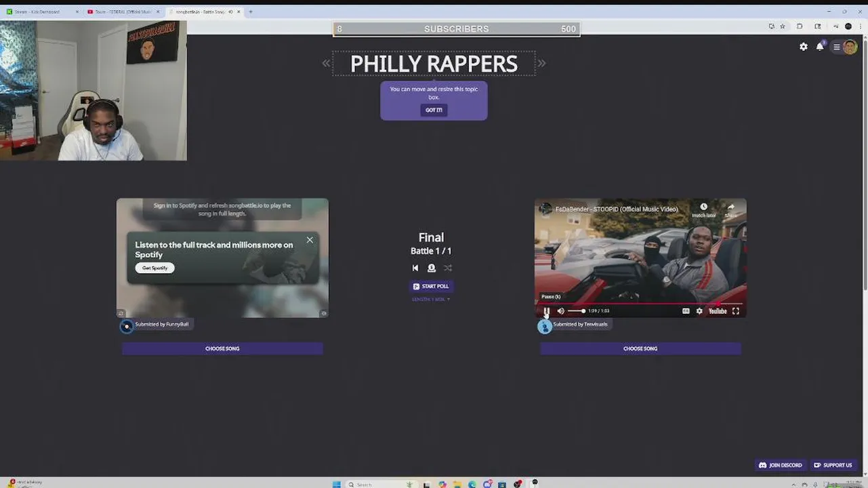Click the icon at Spotify embed's bottom left

point(121,313)
